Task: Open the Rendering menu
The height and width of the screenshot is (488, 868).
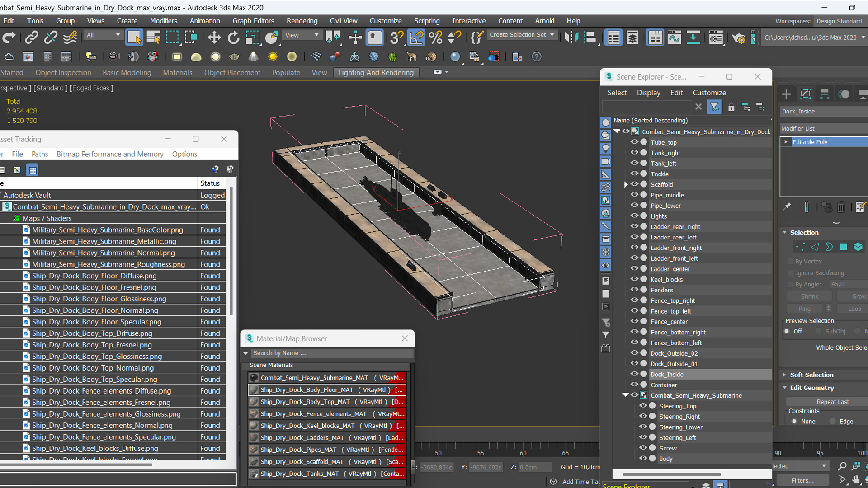Action: 302,21
